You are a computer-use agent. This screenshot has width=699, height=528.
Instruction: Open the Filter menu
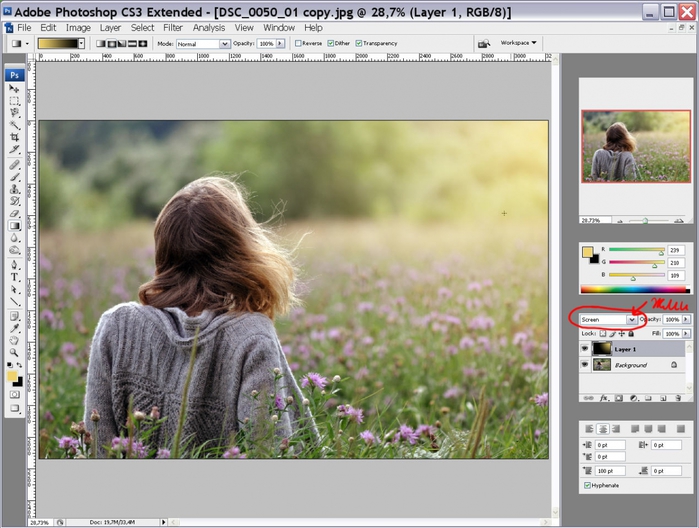point(172,28)
